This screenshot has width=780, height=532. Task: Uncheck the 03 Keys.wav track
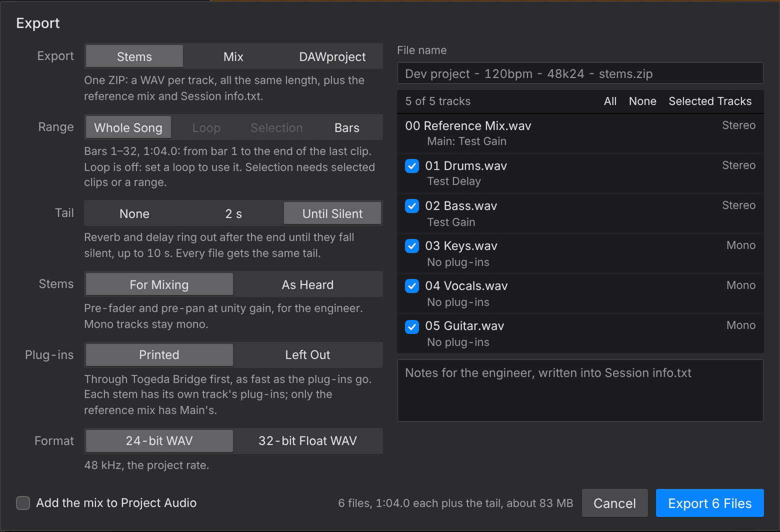[412, 246]
